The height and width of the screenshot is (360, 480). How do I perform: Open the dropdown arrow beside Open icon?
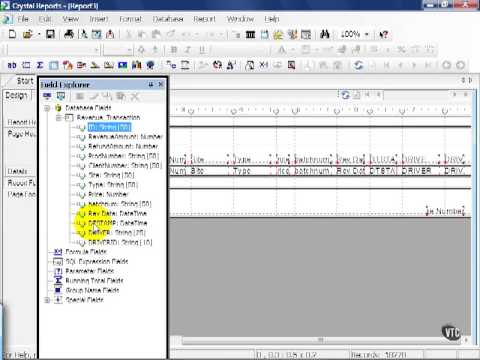click(x=39, y=34)
